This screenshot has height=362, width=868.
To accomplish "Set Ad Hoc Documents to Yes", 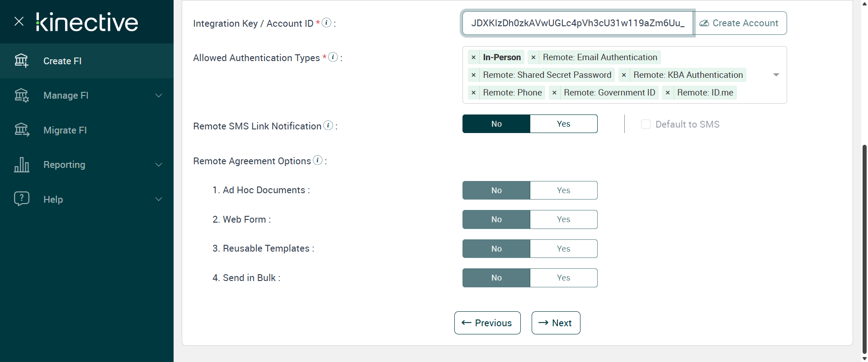I will pos(563,191).
